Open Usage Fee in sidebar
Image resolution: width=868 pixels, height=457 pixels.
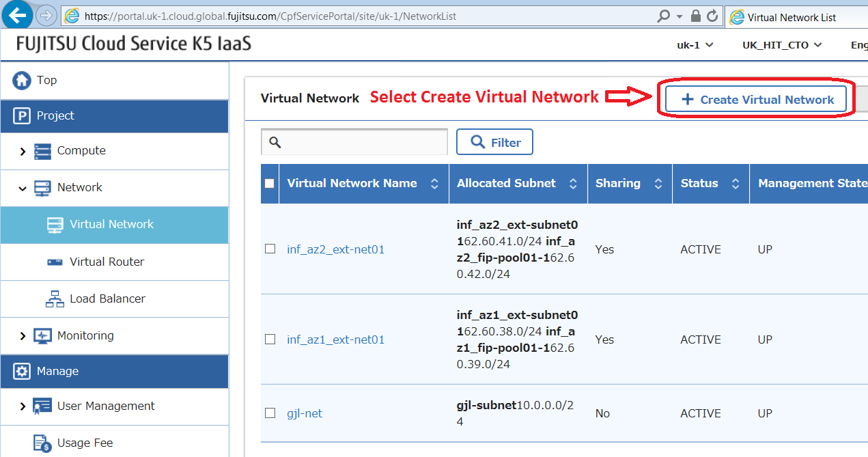(115, 443)
